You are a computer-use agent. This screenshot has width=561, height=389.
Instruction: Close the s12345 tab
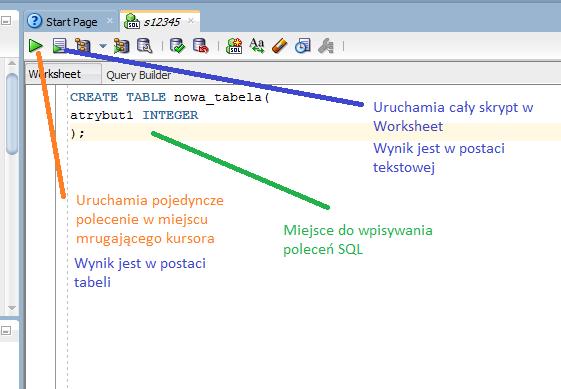[191, 21]
